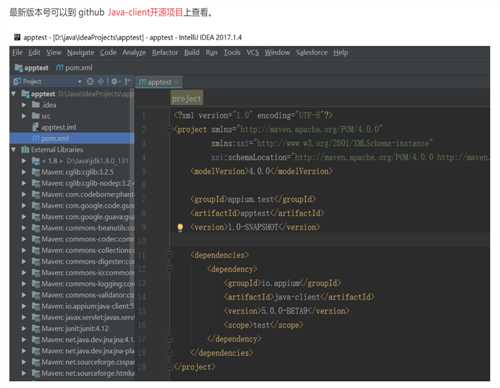Open the Tools menu
This screenshot has height=388, width=500.
pos(232,52)
